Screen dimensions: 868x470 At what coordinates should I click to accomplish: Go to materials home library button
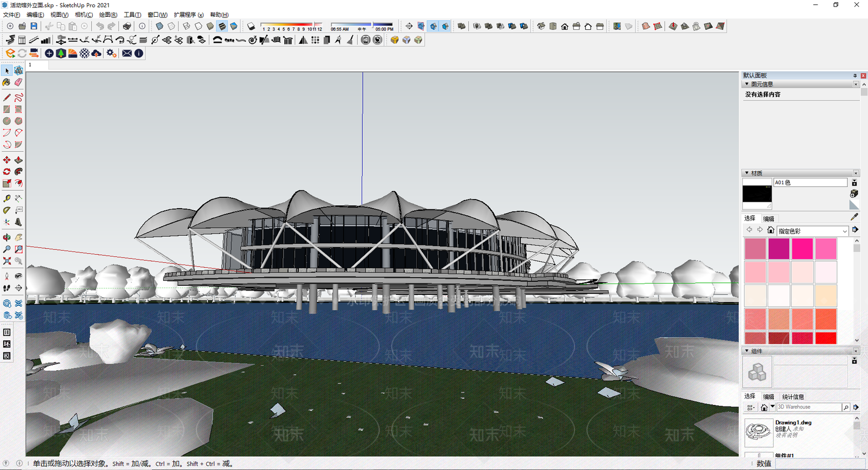point(770,230)
